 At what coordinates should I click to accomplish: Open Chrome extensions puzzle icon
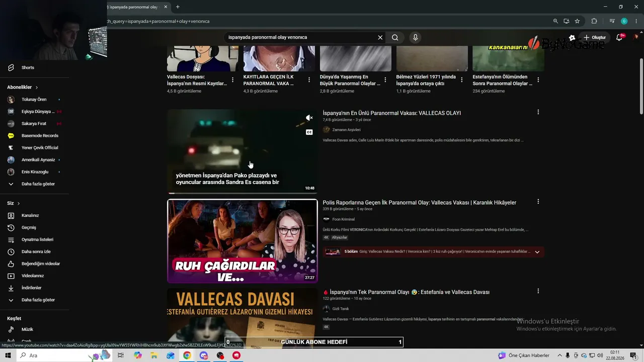click(594, 21)
